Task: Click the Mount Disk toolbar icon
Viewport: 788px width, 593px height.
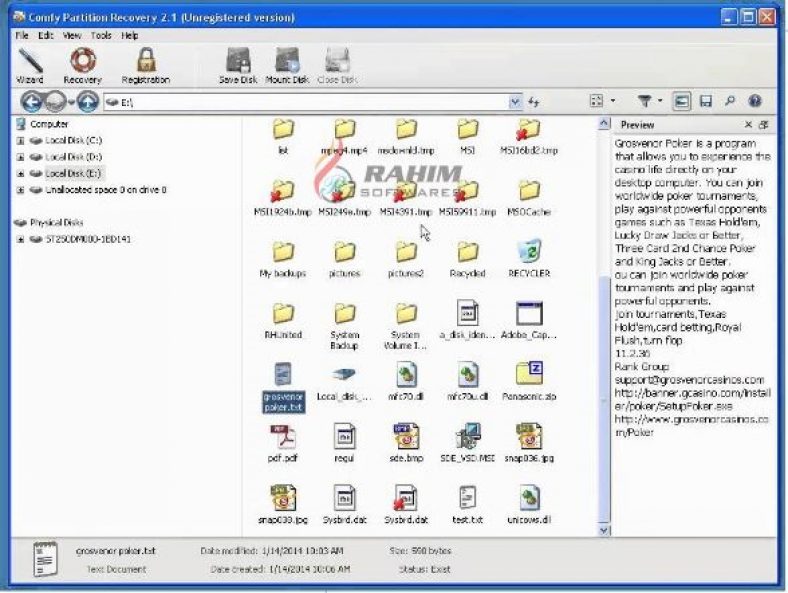Action: tap(287, 66)
